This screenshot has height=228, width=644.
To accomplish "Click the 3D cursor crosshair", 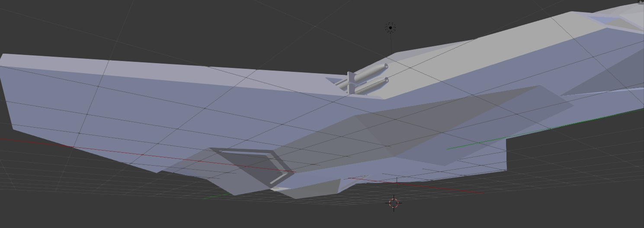I will click(394, 202).
